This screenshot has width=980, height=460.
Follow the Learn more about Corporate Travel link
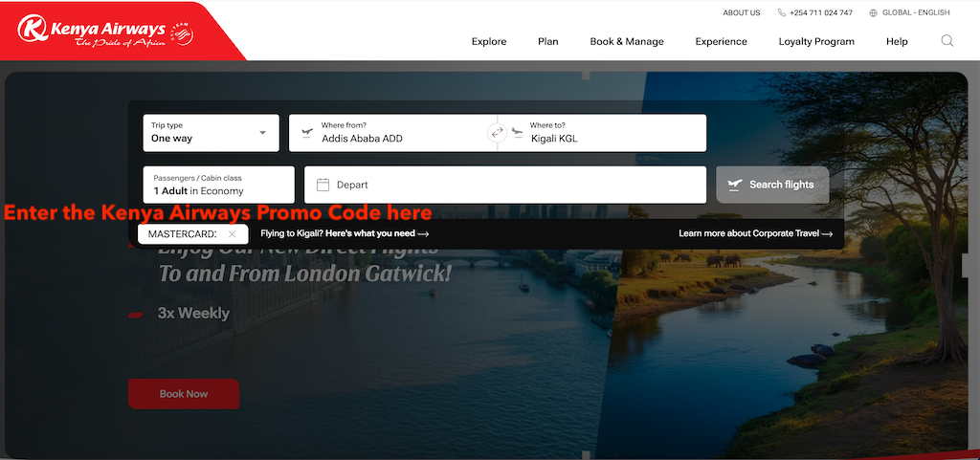click(755, 233)
